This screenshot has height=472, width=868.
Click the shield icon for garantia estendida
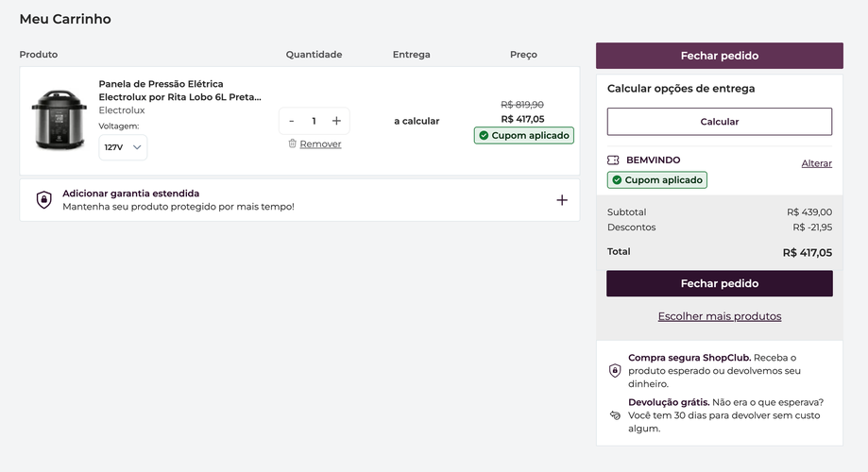coord(44,200)
